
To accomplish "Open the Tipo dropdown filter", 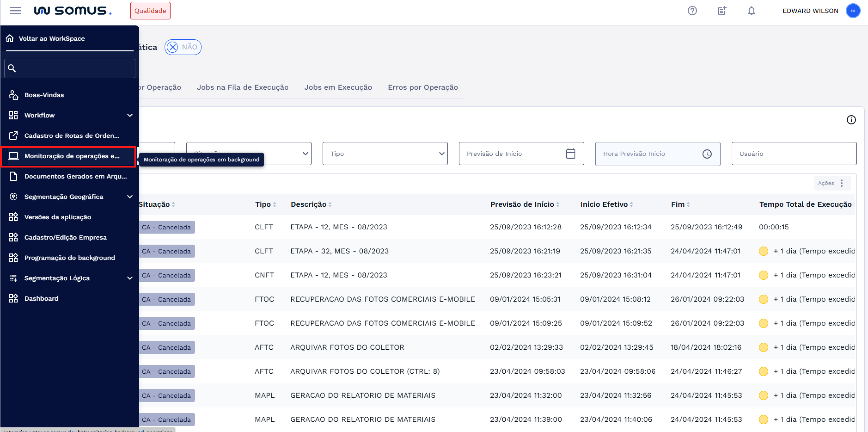I will [x=385, y=154].
